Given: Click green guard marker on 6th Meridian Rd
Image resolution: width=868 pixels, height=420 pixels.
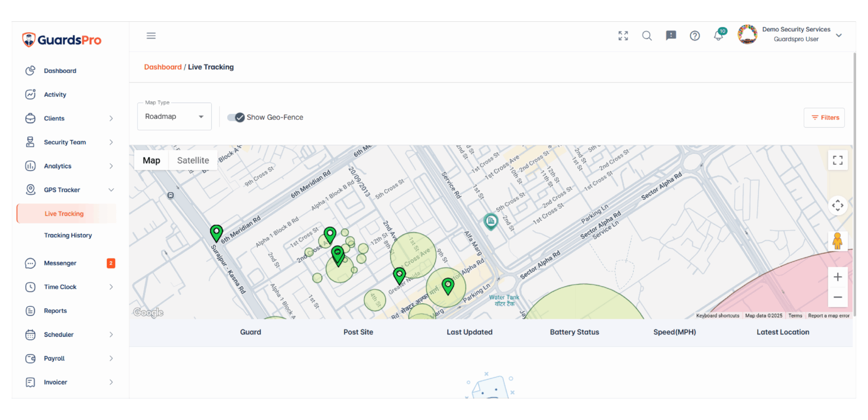Looking at the screenshot, I should coord(216,233).
